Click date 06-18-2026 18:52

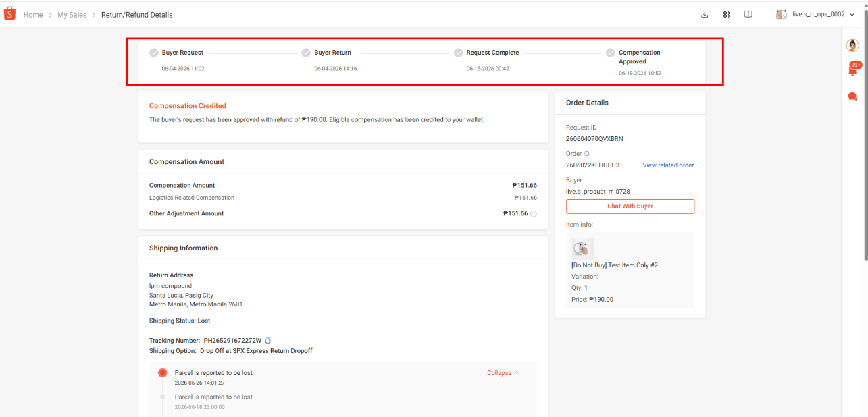(640, 73)
